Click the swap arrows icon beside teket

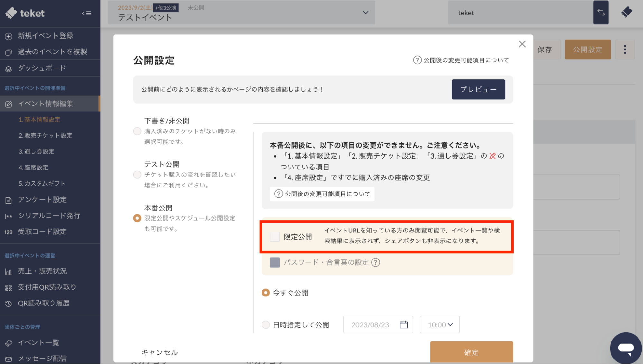(601, 13)
